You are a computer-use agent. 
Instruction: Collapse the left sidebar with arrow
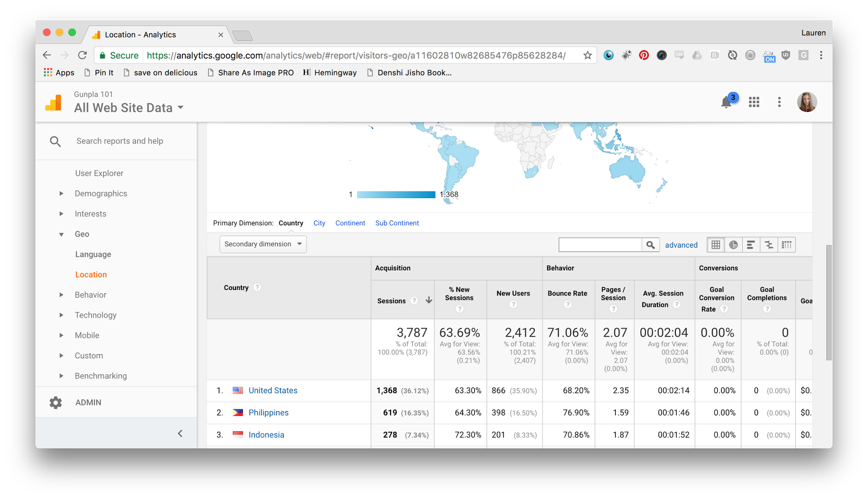180,433
